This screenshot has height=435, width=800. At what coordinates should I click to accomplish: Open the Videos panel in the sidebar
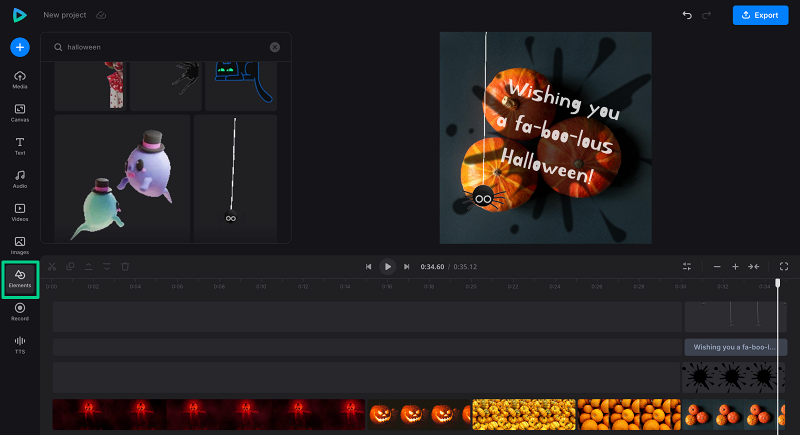[x=20, y=212]
